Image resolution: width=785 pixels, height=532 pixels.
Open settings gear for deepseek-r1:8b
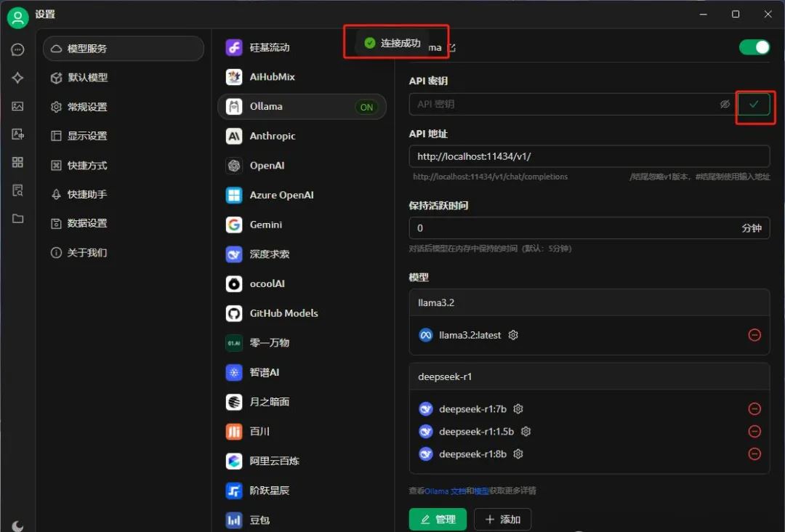coord(518,454)
